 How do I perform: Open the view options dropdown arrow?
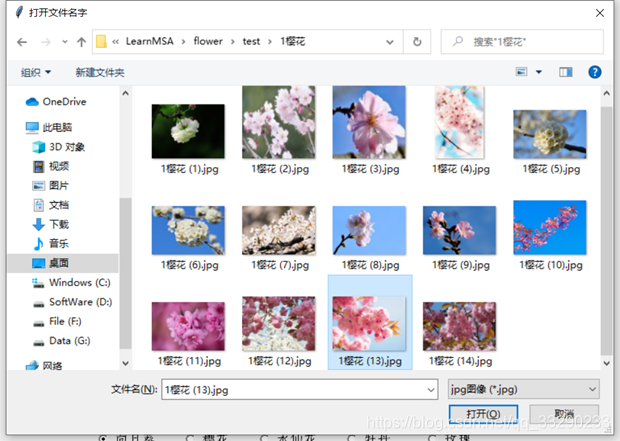click(539, 72)
